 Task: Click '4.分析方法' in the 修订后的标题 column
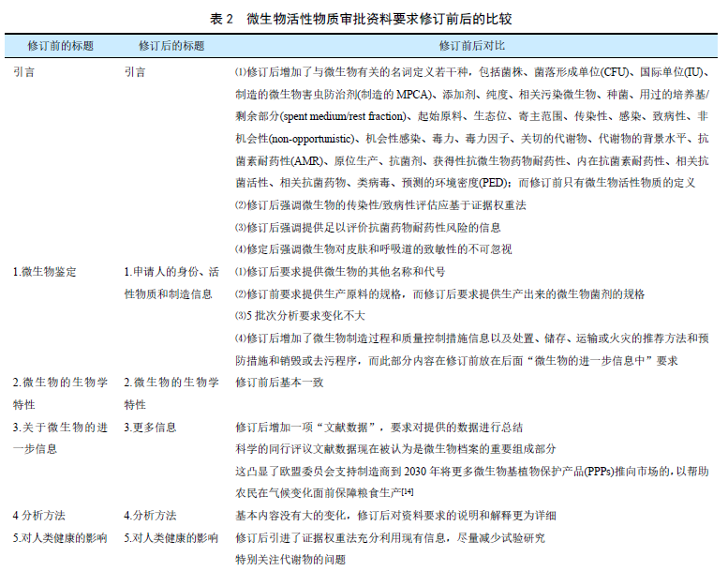[x=150, y=516]
